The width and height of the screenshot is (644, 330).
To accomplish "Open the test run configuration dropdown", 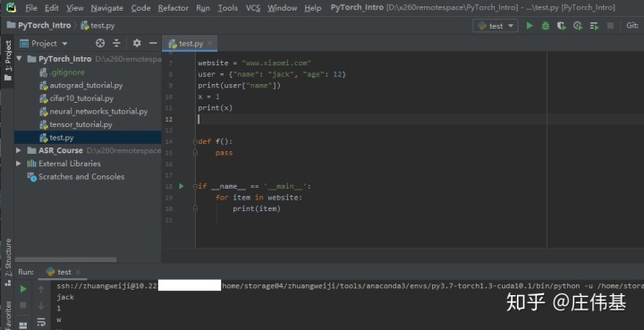I will coord(496,26).
